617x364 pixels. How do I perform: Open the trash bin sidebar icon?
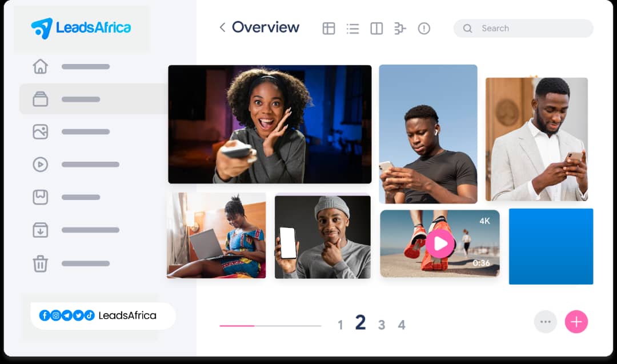[40, 263]
